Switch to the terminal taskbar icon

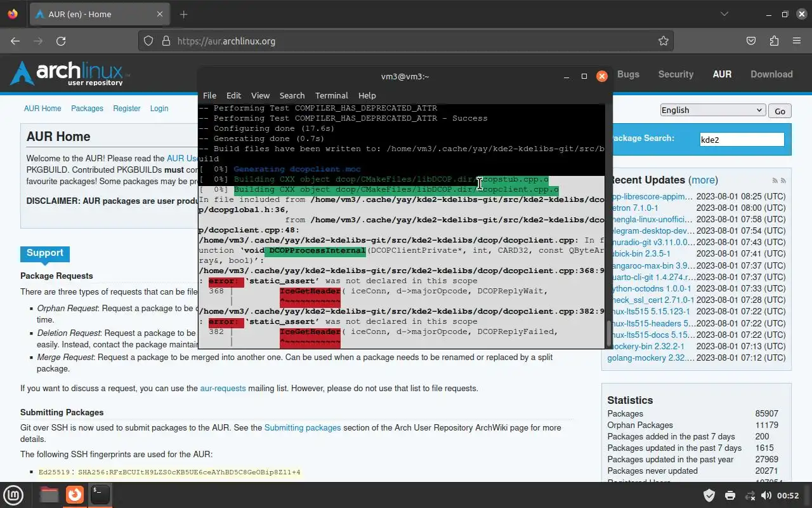click(x=100, y=495)
